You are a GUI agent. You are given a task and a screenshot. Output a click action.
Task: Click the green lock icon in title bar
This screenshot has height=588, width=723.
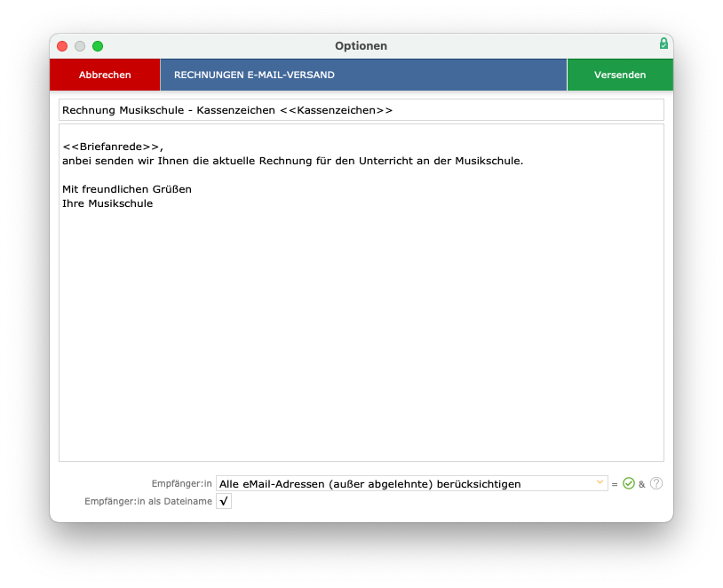click(x=663, y=44)
